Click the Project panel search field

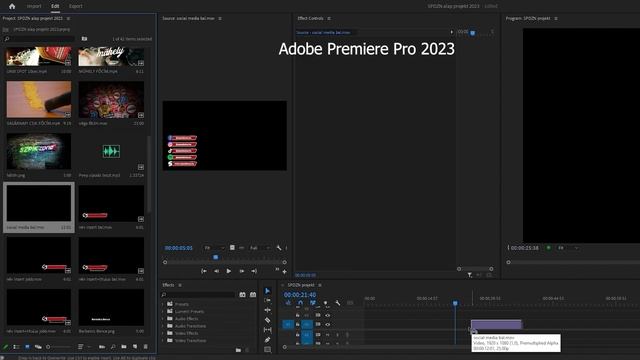coord(39,39)
